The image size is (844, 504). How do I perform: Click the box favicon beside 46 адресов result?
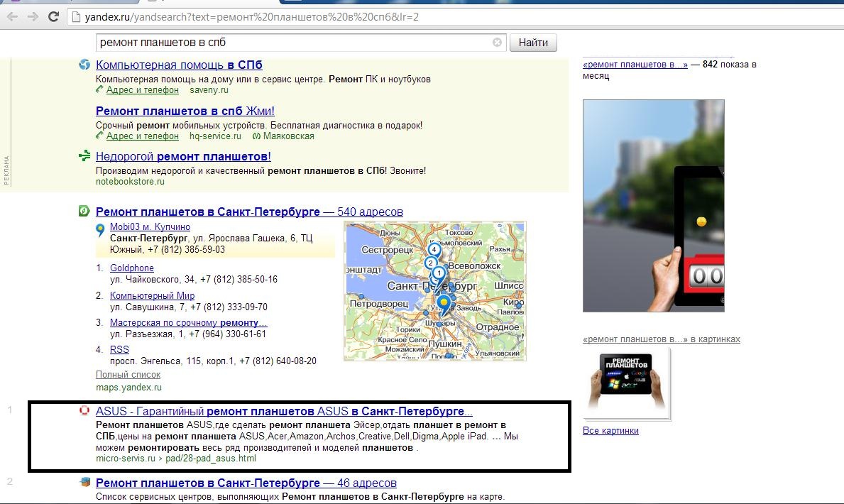(85, 482)
